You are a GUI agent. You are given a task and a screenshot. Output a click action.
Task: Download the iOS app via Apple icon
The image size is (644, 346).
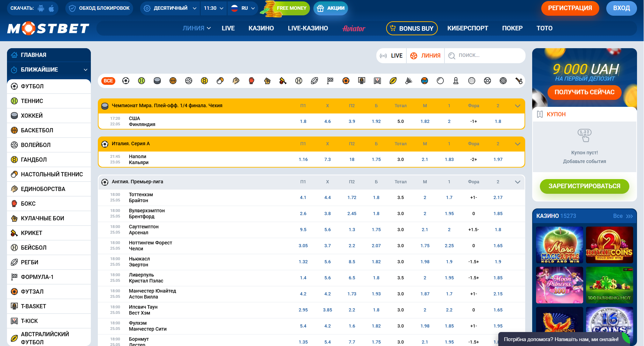click(51, 8)
